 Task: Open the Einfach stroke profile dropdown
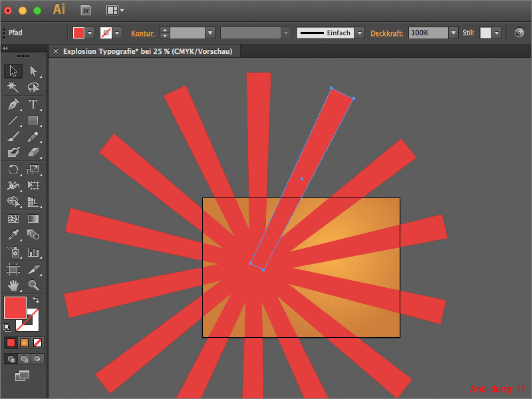359,32
